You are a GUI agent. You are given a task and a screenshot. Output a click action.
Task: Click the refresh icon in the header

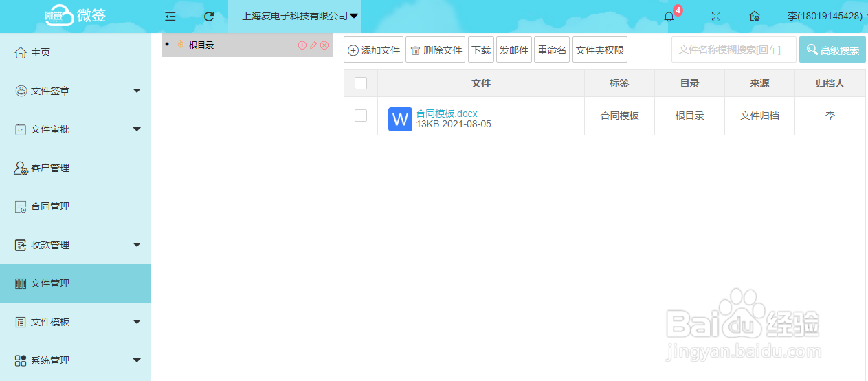coord(209,17)
